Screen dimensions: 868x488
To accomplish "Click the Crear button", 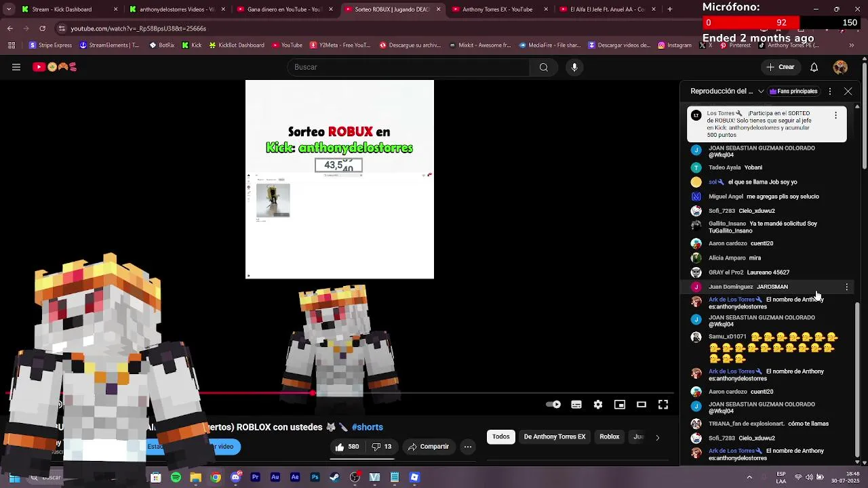I will tap(781, 67).
